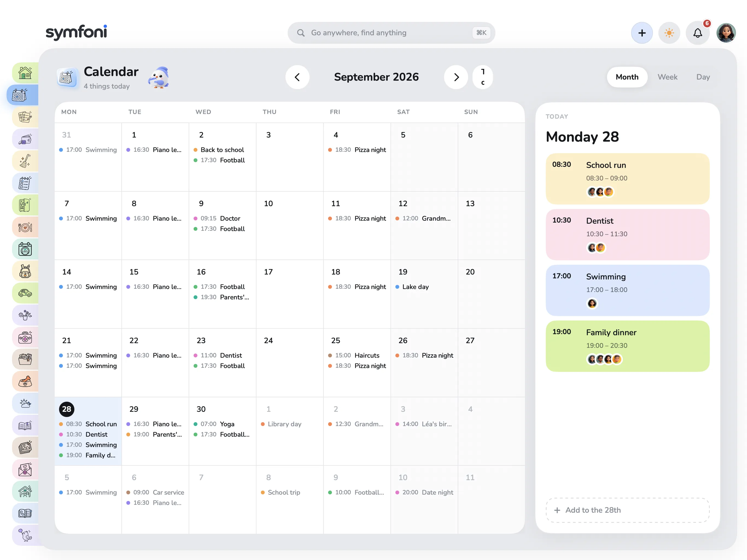Open '19:00 Family d...' in the 28th cell
This screenshot has width=747, height=560.
[87, 455]
